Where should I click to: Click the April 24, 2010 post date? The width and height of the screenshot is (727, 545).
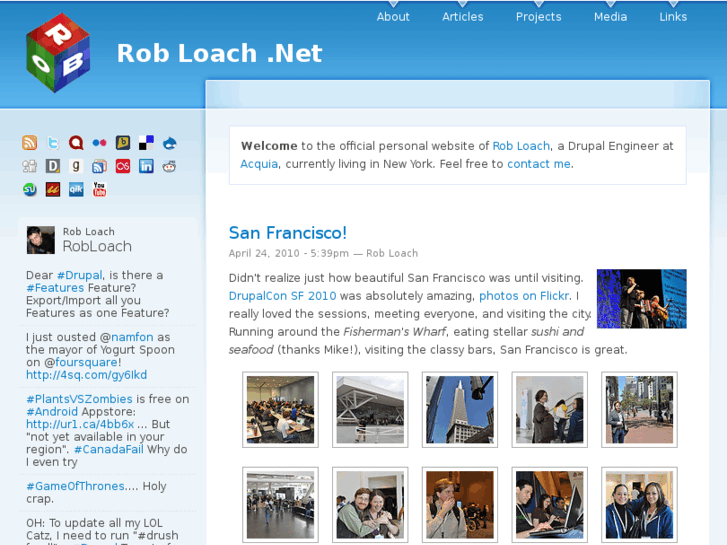coord(264,253)
